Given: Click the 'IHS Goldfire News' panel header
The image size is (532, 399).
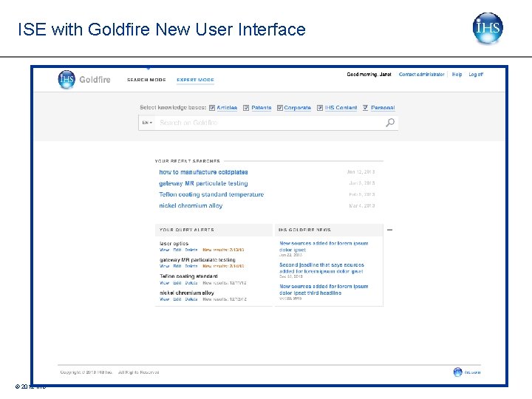Looking at the screenshot, I should 329,230.
